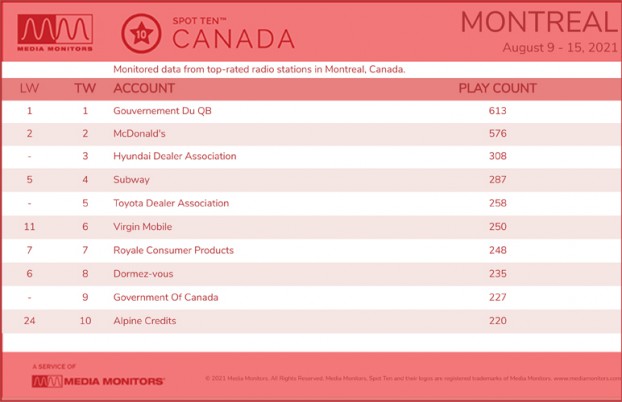Click play count 613 value

tap(497, 111)
